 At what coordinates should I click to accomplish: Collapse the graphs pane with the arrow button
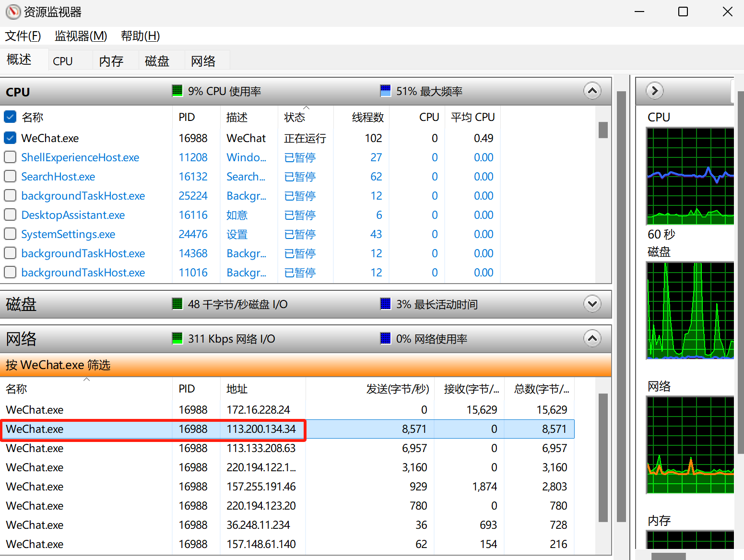coord(655,91)
